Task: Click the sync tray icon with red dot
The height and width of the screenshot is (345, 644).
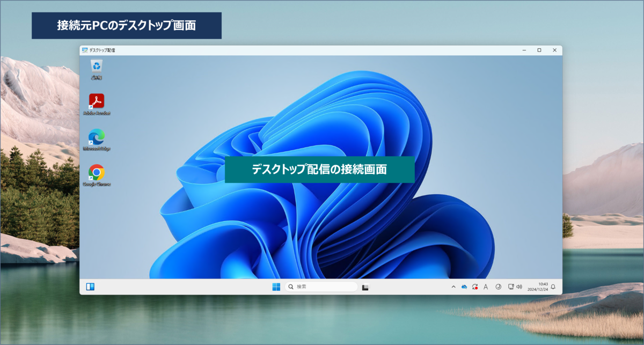Action: click(x=475, y=287)
